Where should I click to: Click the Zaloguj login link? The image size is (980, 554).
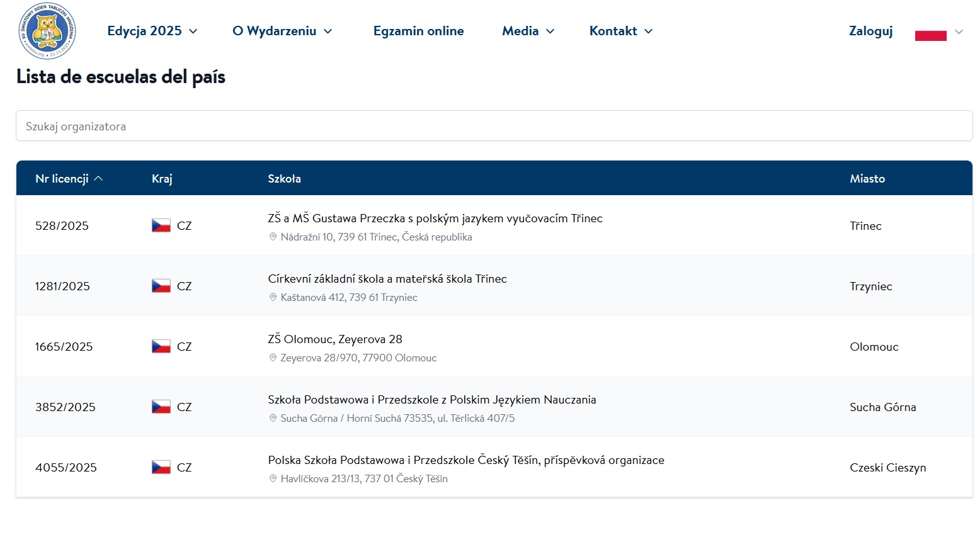870,31
